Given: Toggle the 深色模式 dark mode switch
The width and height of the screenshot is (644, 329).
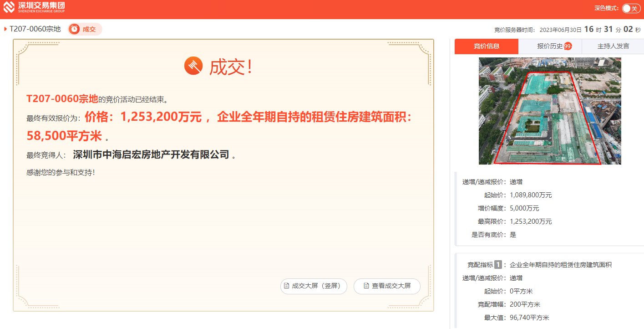Looking at the screenshot, I should pos(631,8).
